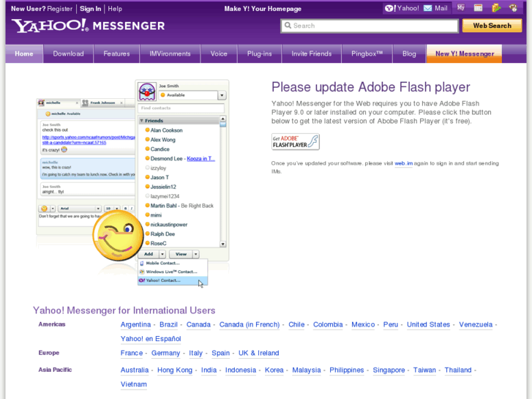Go to the Home tab
Viewport: 532px width, 399px height.
pos(24,53)
